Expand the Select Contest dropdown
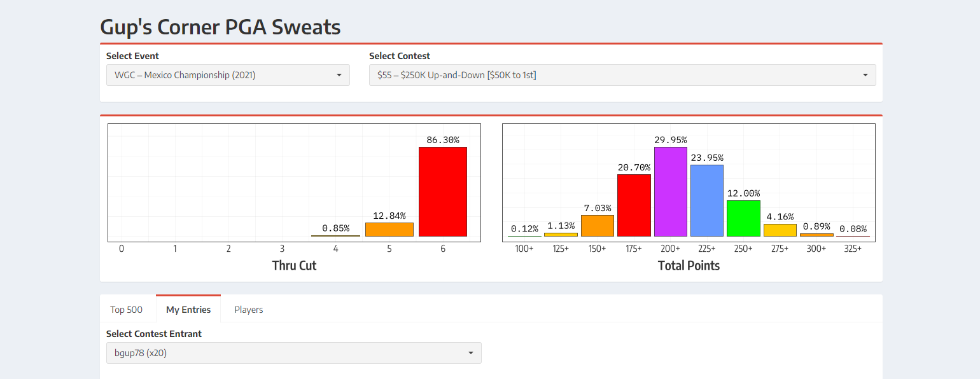Screen dimensions: 980x379 [622, 75]
